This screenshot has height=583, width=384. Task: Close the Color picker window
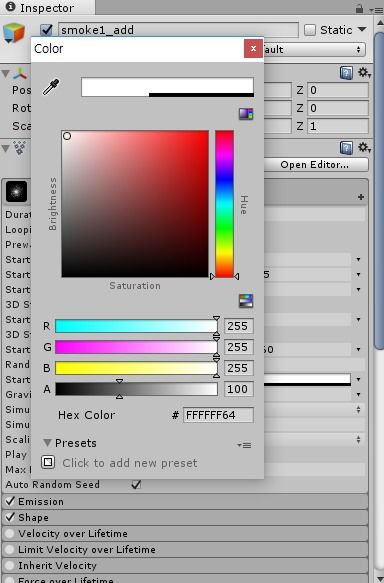[254, 49]
